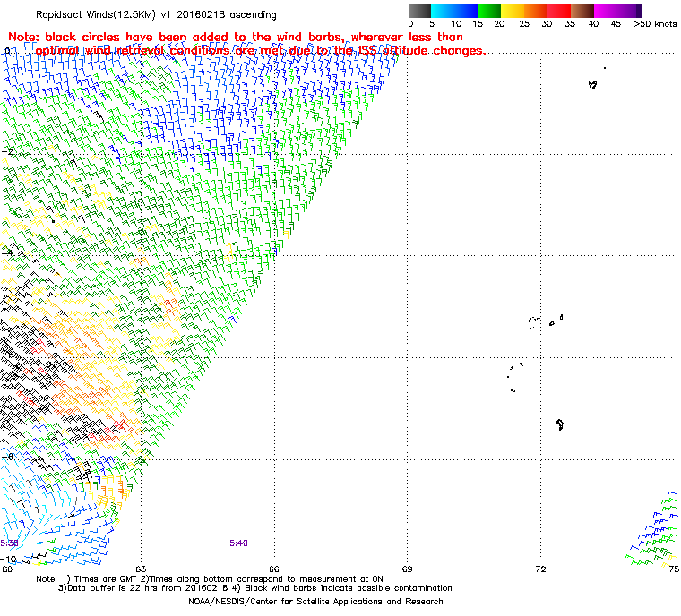Click the longitude label '66'
This screenshot has width=681, height=616.
(274, 569)
